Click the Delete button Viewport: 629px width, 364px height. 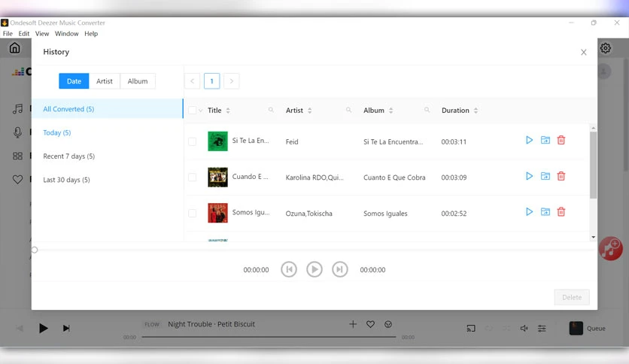click(x=572, y=297)
